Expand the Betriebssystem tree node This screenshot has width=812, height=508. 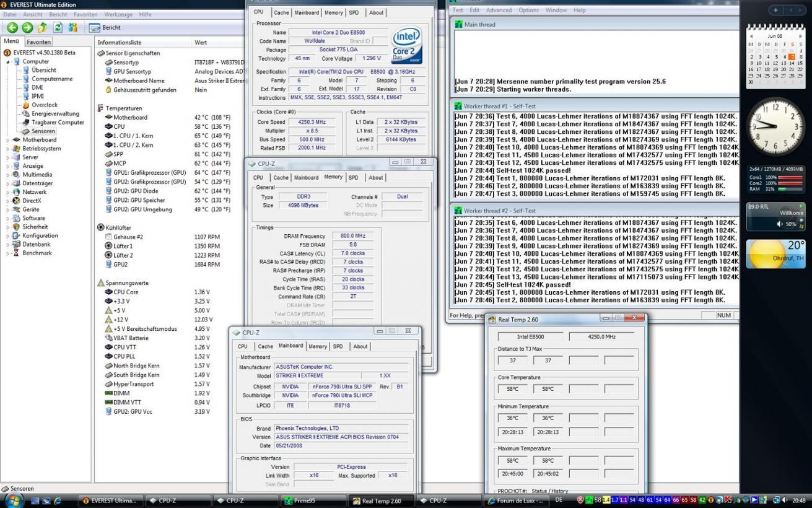pos(8,149)
